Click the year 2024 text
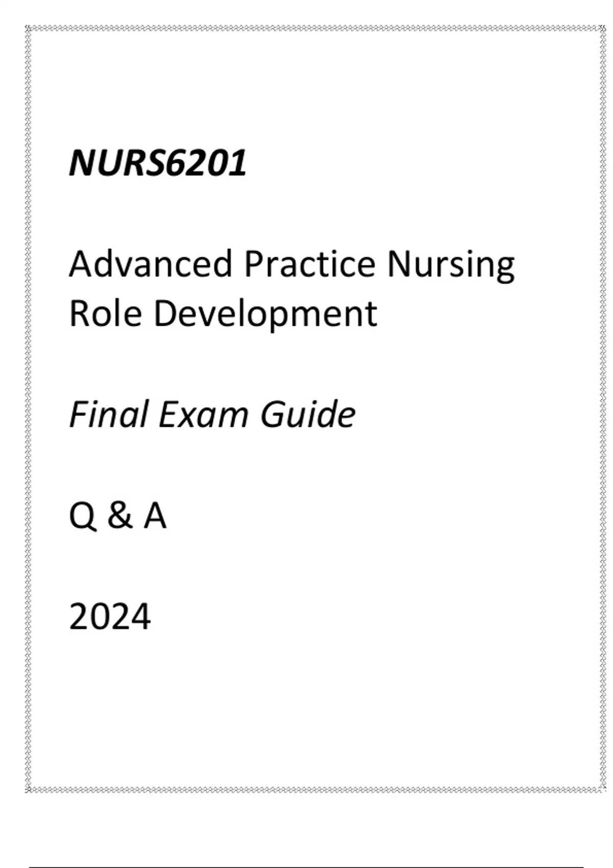Screen dimensions: 613x868 point(110,617)
